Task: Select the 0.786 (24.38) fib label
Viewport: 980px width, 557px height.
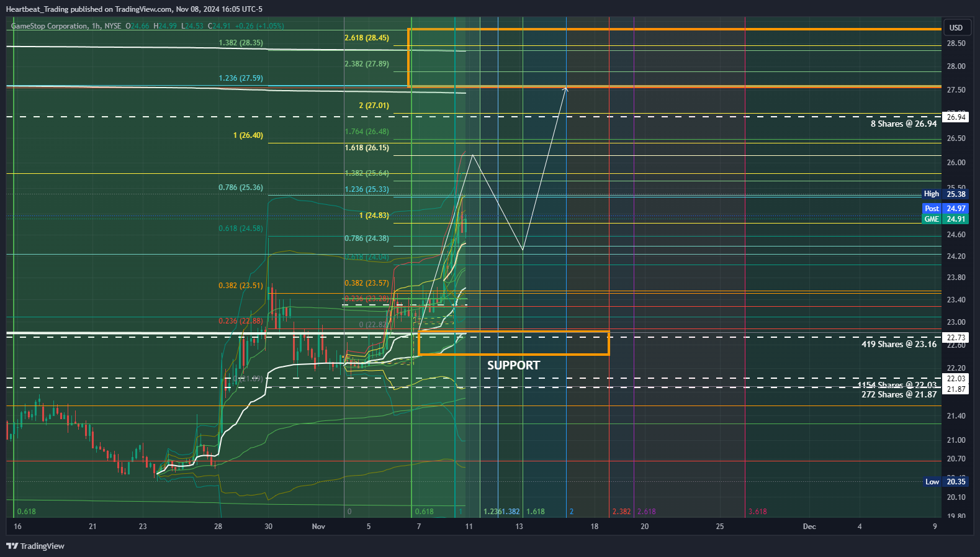Action: 367,238
